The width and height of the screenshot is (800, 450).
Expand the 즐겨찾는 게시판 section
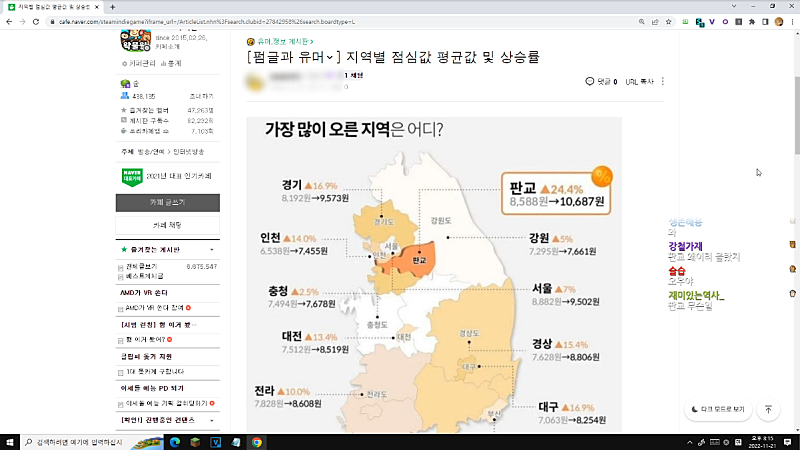(212, 249)
